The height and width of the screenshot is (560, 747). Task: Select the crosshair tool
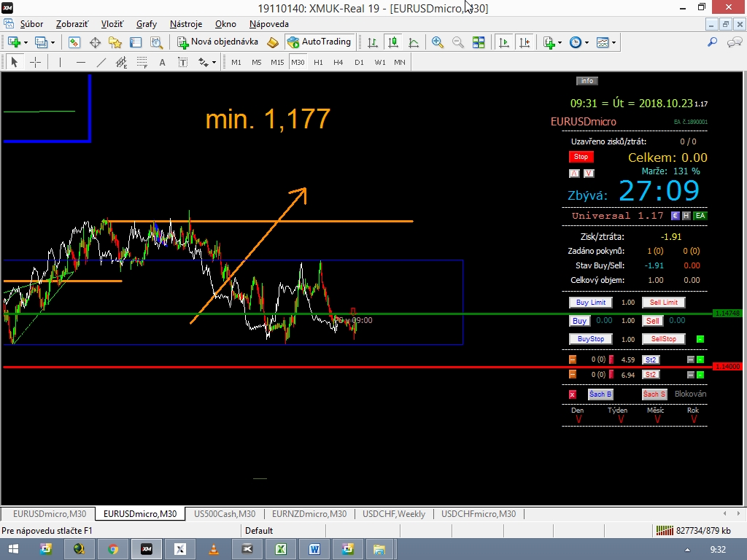(x=35, y=62)
